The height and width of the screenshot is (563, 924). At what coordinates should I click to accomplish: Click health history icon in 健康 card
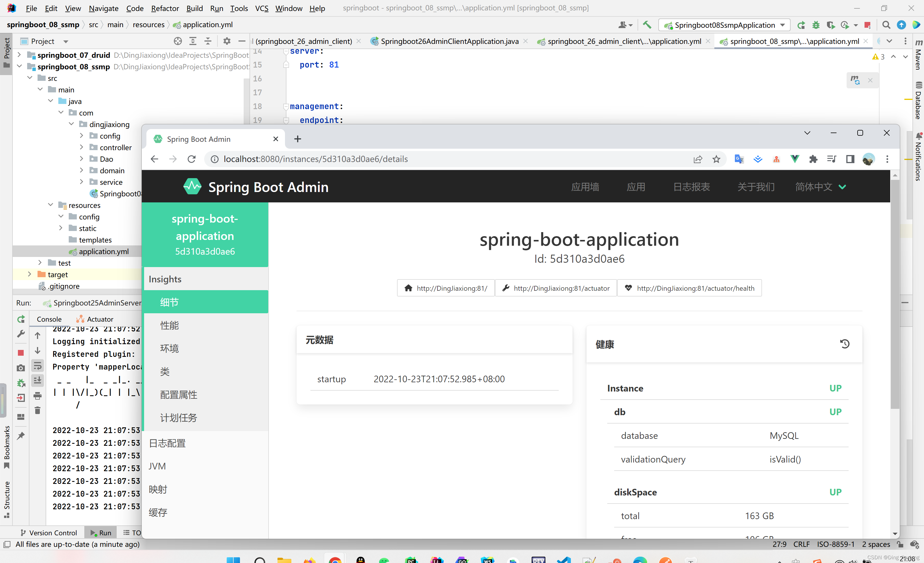845,344
